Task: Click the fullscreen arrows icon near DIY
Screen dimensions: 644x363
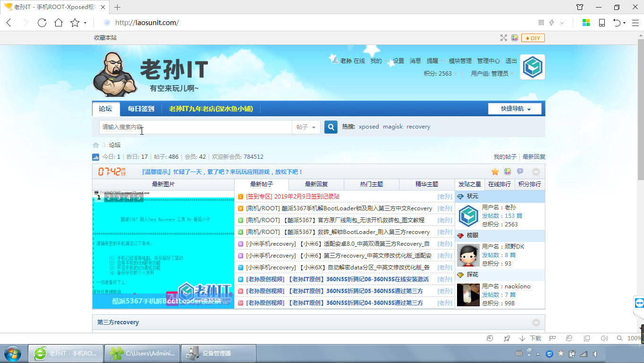Action: pos(504,38)
